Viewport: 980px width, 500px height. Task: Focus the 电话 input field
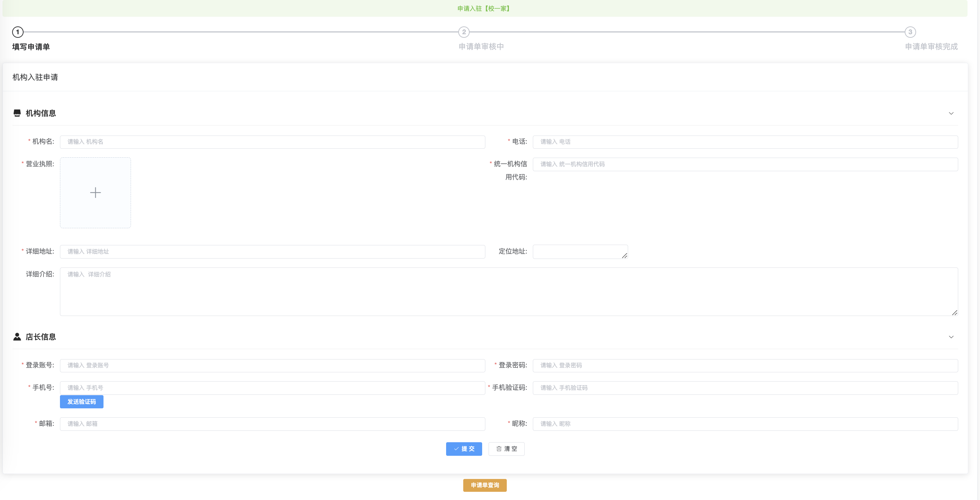tap(745, 142)
